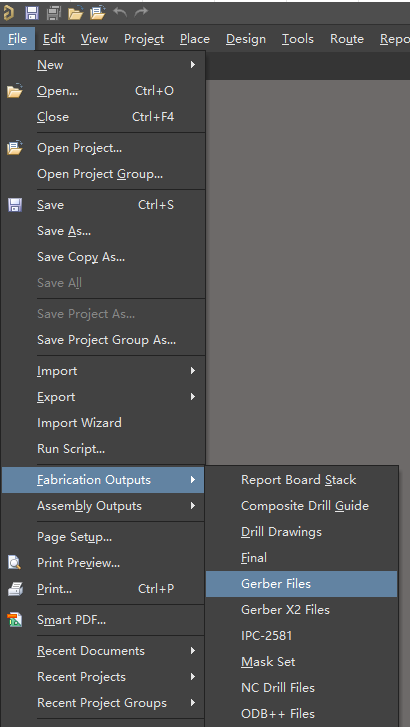This screenshot has height=727, width=410.
Task: Click the Save icon in the quick access toolbar
Action: pyautogui.click(x=32, y=13)
